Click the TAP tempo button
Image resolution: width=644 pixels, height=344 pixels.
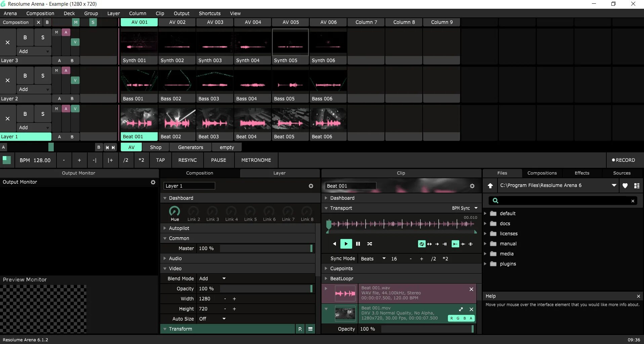point(160,160)
